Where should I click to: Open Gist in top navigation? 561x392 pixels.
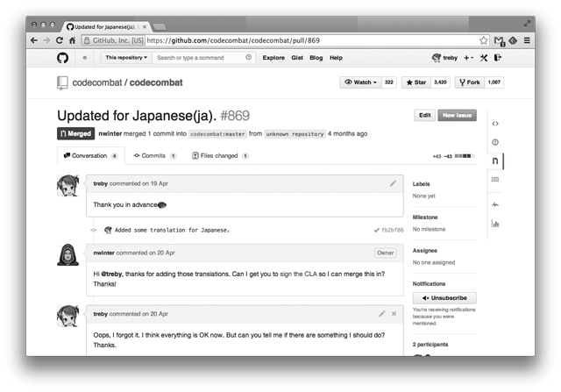pos(297,58)
